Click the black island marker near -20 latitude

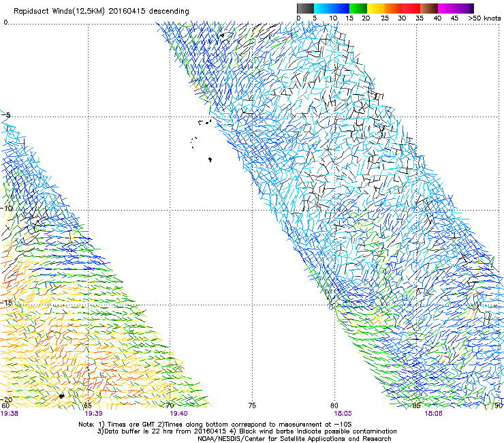point(61,397)
